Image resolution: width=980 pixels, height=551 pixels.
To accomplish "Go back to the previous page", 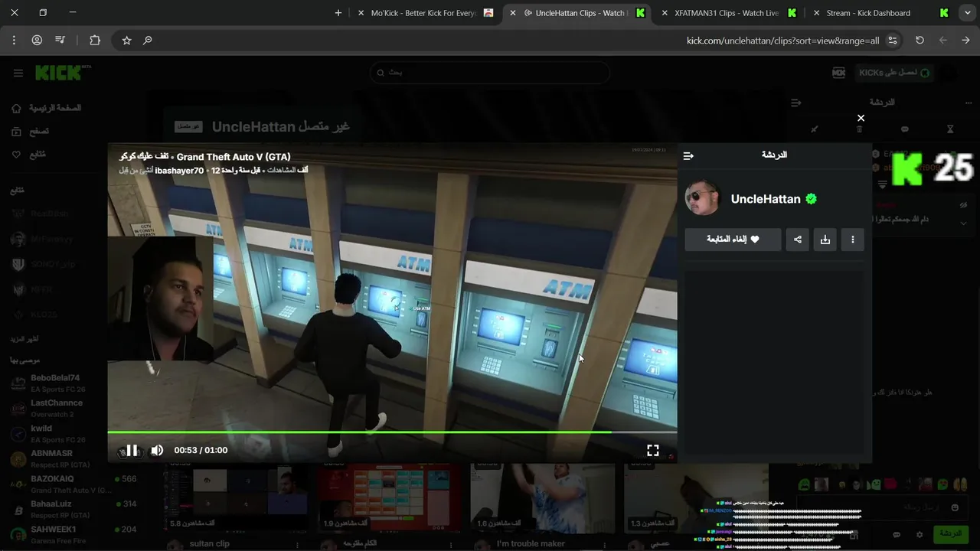I will 943,41.
